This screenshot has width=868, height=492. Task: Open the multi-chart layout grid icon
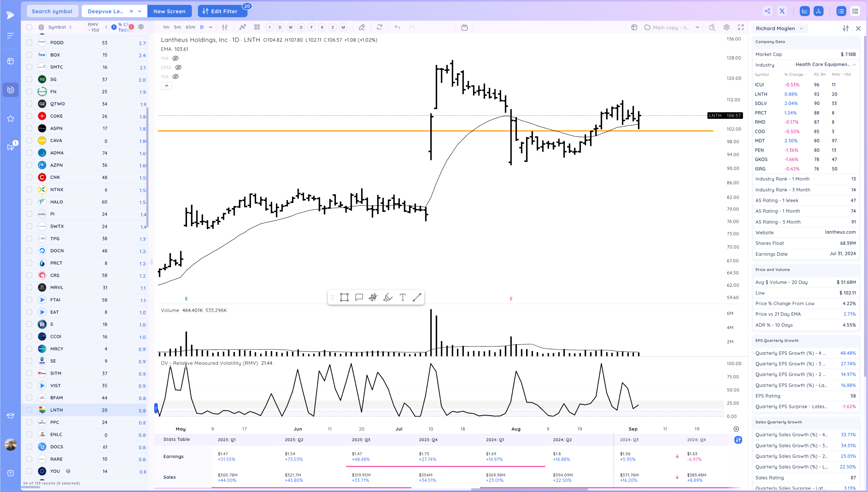click(x=257, y=27)
